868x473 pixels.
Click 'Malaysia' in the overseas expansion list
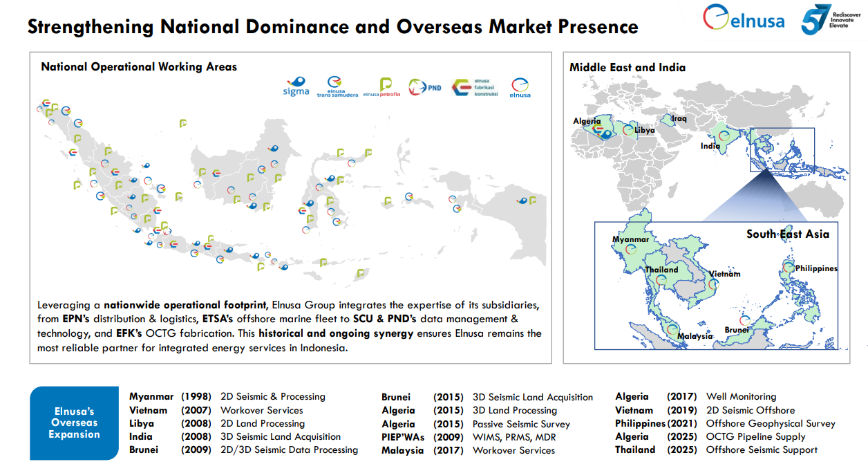pyautogui.click(x=403, y=450)
